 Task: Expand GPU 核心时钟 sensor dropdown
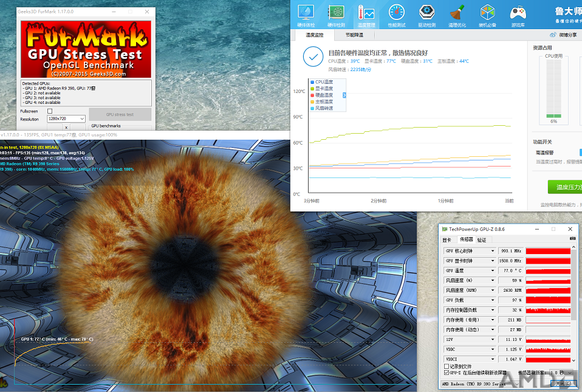(493, 251)
